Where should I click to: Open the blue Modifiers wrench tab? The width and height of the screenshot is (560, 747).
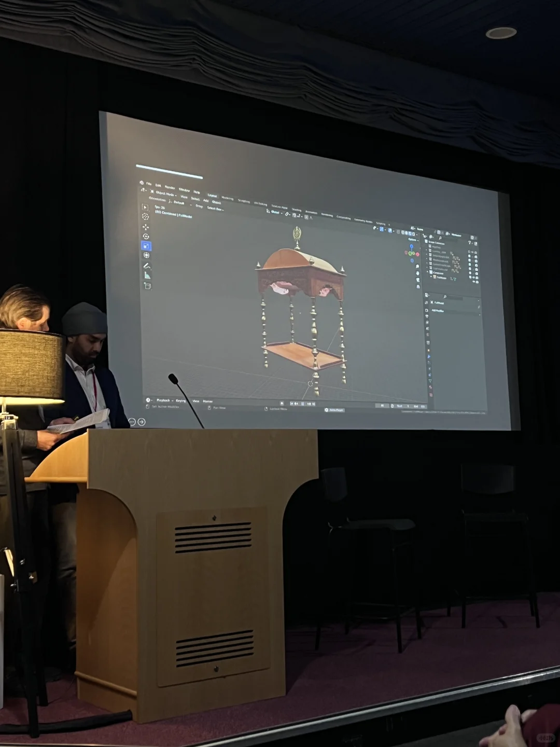click(x=429, y=356)
